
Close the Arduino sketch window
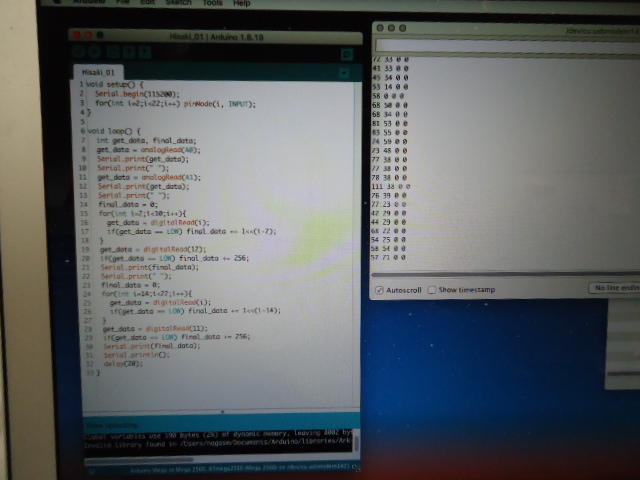(x=77, y=36)
